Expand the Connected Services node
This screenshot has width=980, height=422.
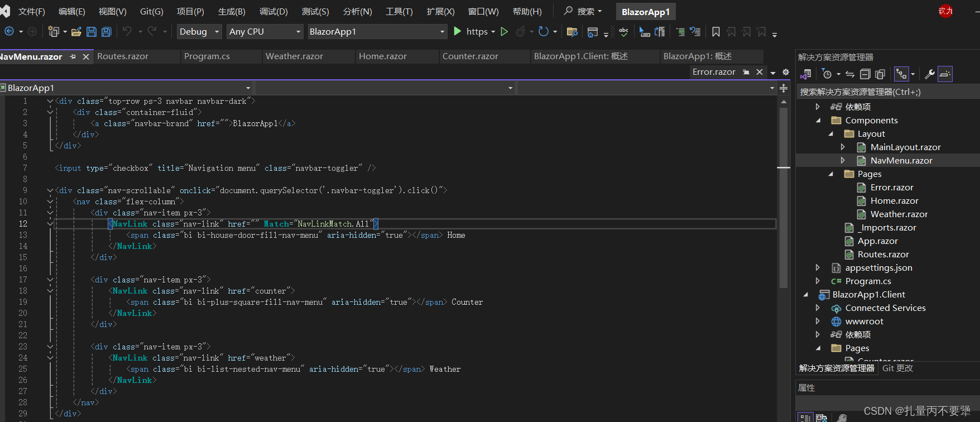tap(818, 308)
